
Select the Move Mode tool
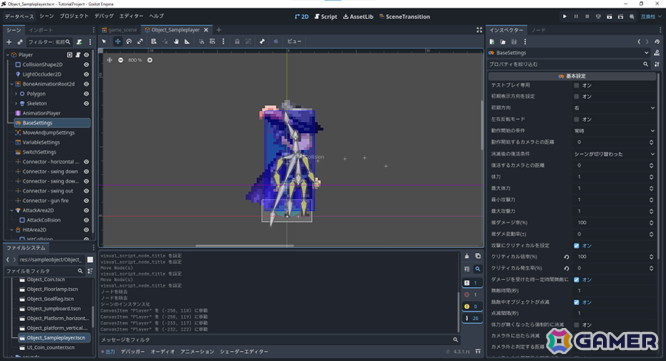(118, 41)
